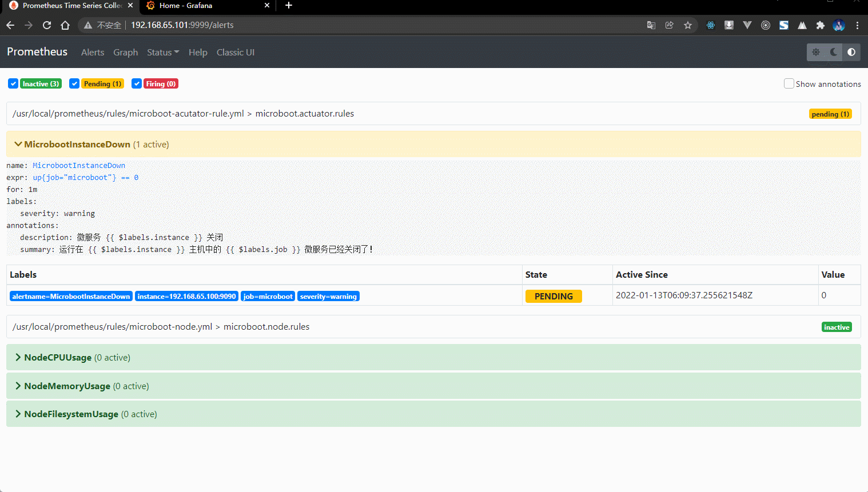Click the Pending (1) yellow badge
Screen dimensions: 868x492
coord(102,83)
